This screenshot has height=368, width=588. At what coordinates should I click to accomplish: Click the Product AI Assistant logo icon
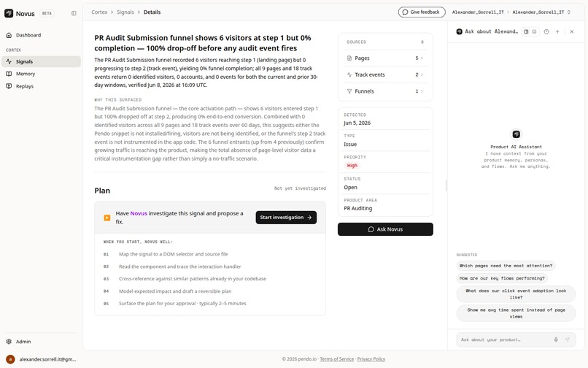coord(517,134)
